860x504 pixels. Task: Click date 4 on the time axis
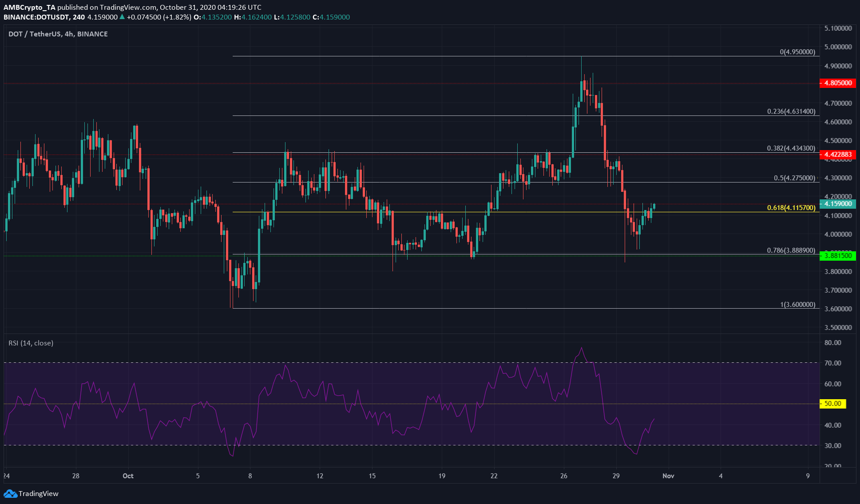tap(721, 476)
